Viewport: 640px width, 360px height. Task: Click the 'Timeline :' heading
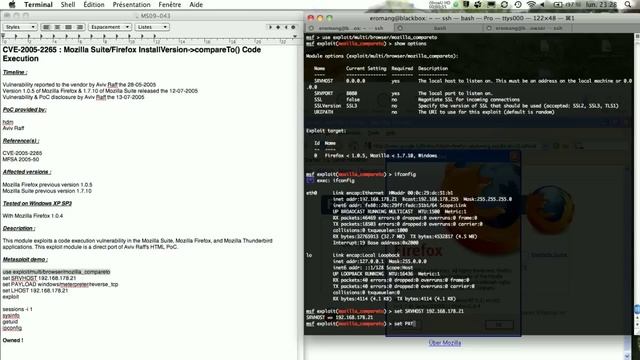click(x=15, y=72)
